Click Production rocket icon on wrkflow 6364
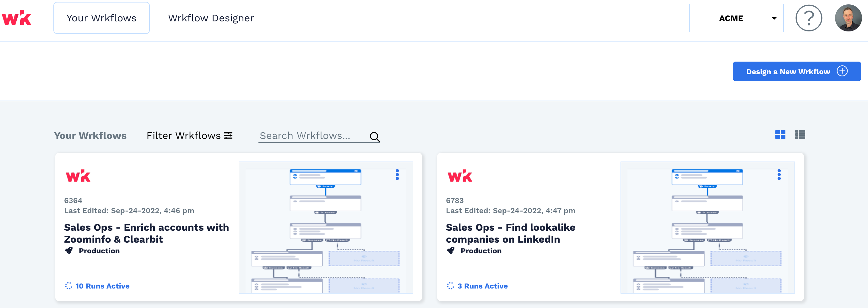The width and height of the screenshot is (868, 308). pyautogui.click(x=69, y=251)
